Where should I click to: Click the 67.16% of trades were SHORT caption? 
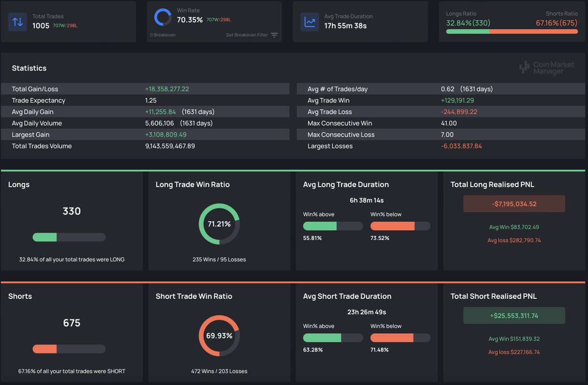point(72,371)
